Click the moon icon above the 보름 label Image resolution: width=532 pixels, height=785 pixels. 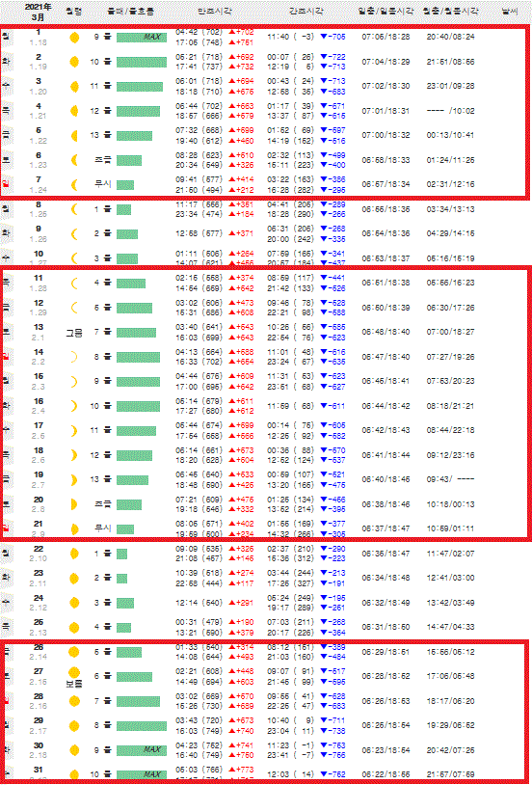[x=74, y=672]
